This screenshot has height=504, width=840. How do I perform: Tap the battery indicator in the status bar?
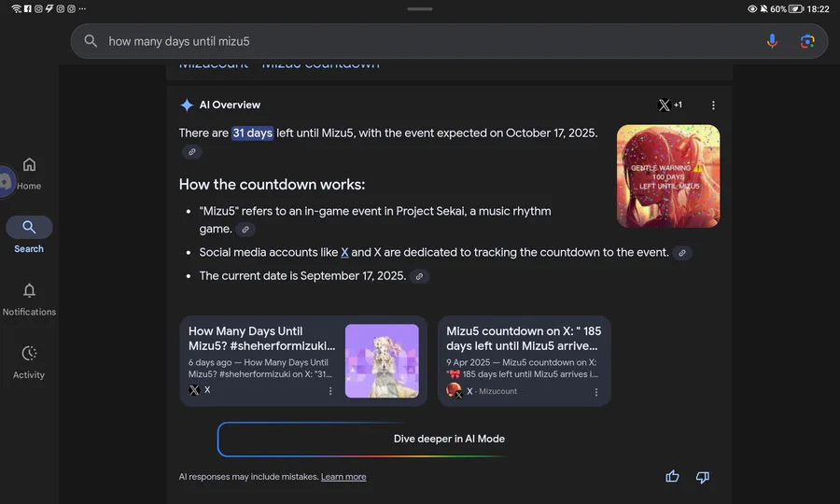795,8
